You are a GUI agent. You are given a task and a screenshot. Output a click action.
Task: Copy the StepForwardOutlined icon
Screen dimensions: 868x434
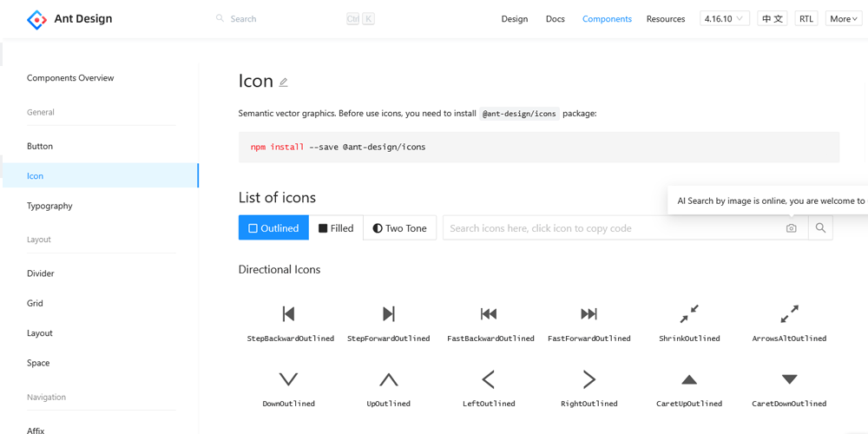(x=389, y=314)
